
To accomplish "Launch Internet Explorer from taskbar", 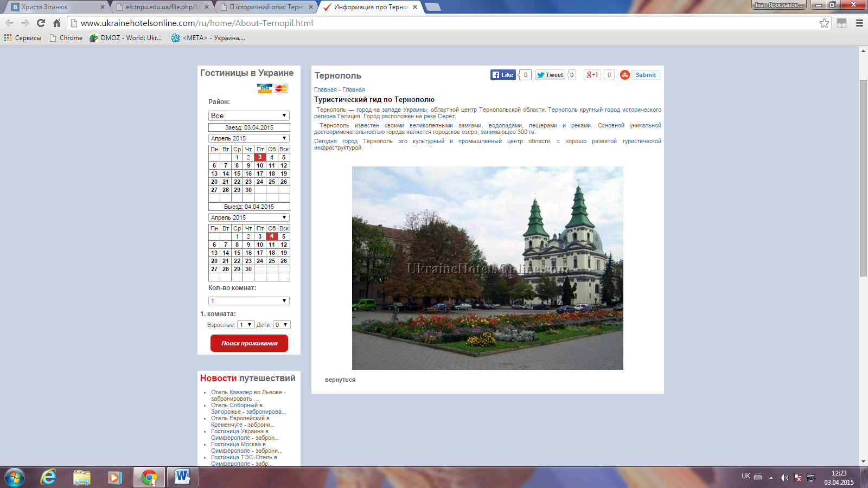I will click(48, 477).
